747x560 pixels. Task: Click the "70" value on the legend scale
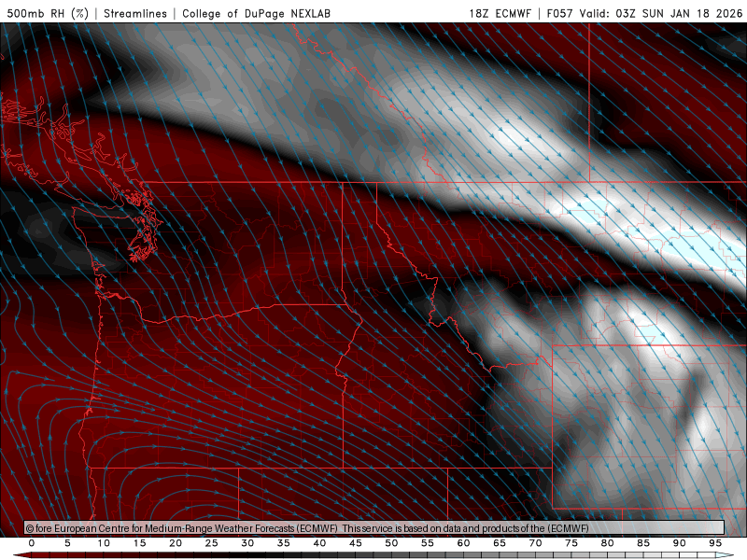[535, 543]
